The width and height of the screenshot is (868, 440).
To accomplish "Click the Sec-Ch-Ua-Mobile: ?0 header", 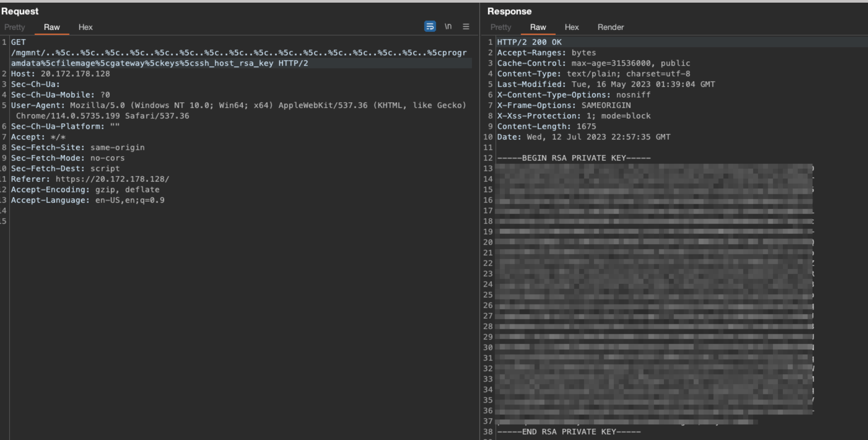I will click(x=61, y=95).
